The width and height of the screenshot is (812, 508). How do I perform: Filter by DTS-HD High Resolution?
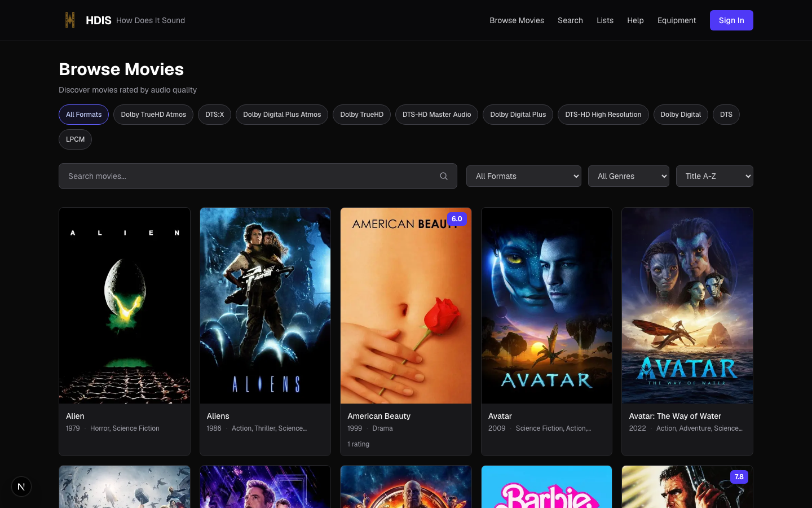click(x=603, y=115)
